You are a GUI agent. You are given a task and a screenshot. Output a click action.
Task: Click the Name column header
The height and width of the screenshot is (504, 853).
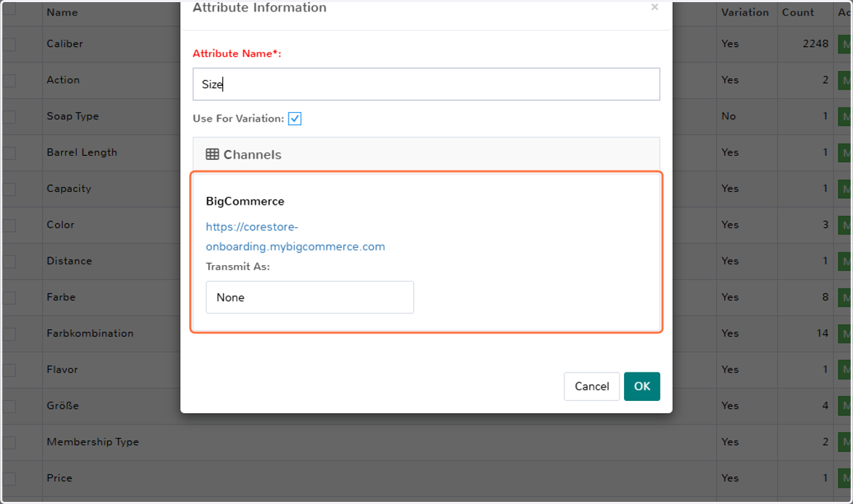pos(63,12)
